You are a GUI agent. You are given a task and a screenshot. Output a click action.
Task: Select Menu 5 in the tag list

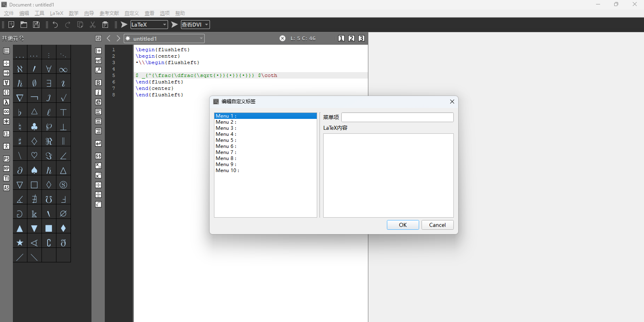[226, 140]
